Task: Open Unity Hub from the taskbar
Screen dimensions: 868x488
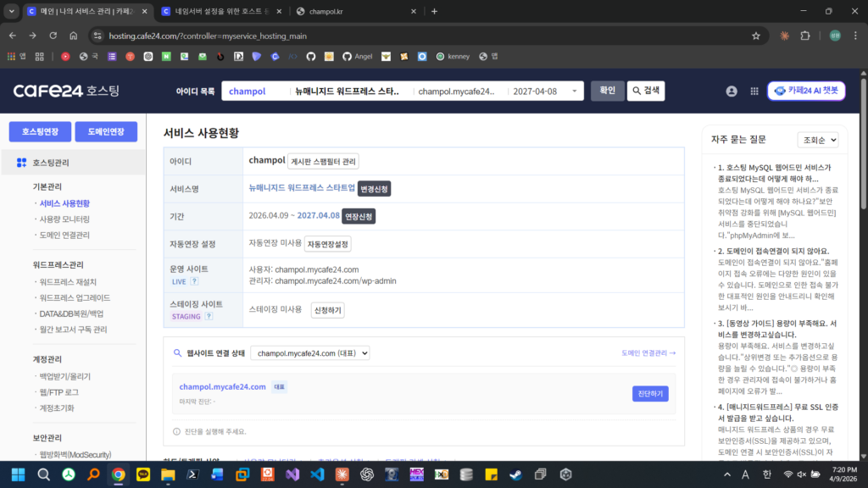Action: coord(565,474)
